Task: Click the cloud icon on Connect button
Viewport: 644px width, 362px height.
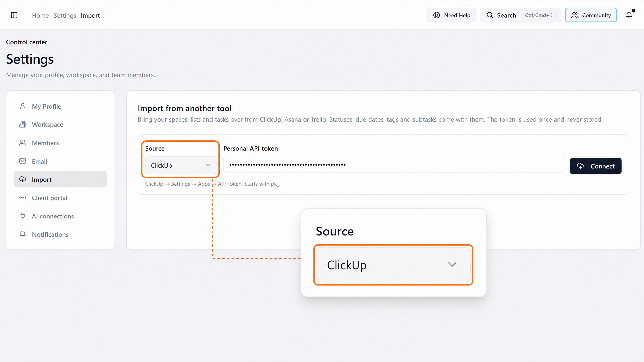Action: click(x=580, y=166)
